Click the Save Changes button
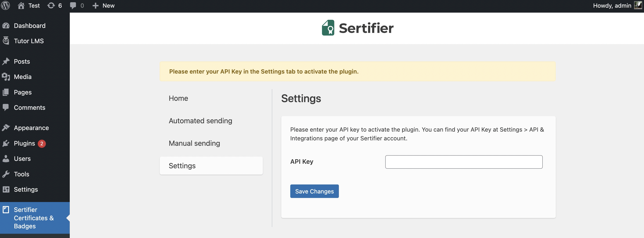The height and width of the screenshot is (238, 644). (314, 191)
